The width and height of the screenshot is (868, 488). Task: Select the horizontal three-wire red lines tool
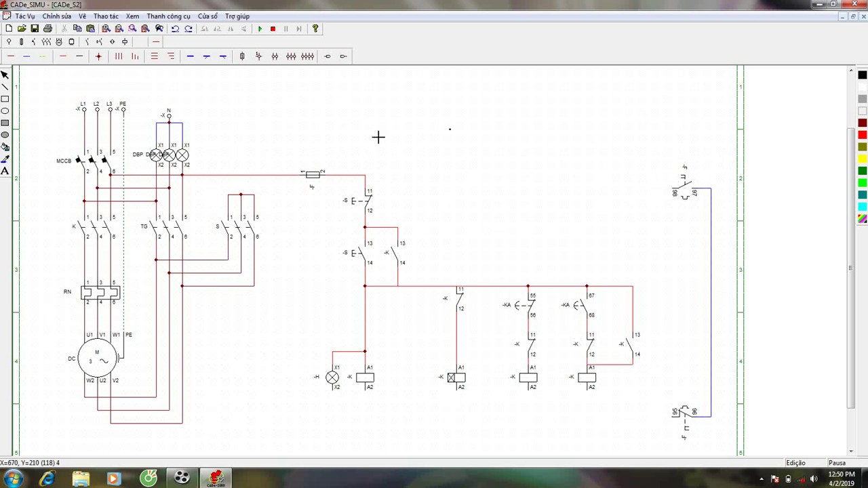(x=154, y=56)
